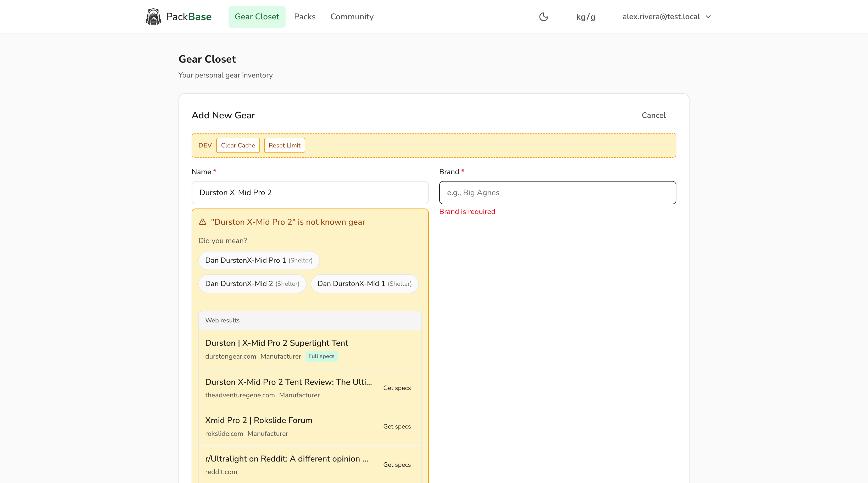Choose the Dan DurstonX-Mid 2 shelter suggestion
Screen dimensions: 868x483
tap(252, 284)
